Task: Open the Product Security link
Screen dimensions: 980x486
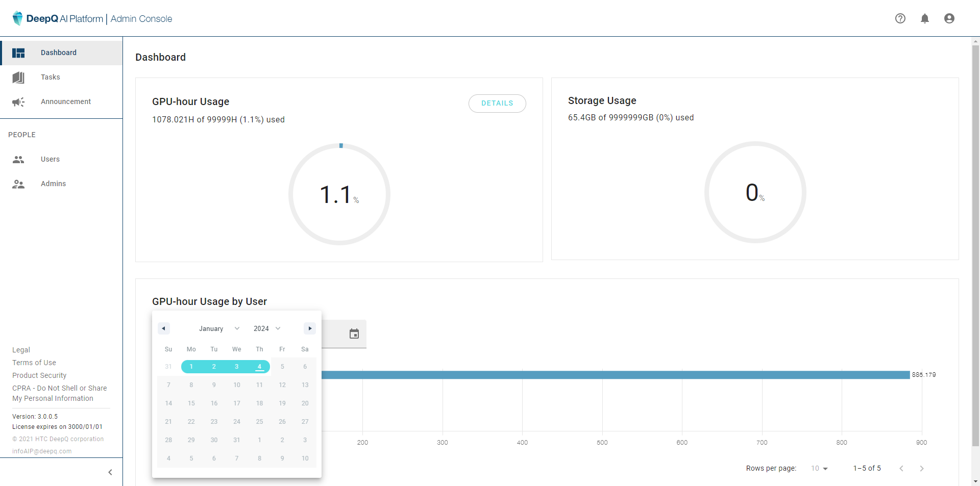Action: click(39, 375)
